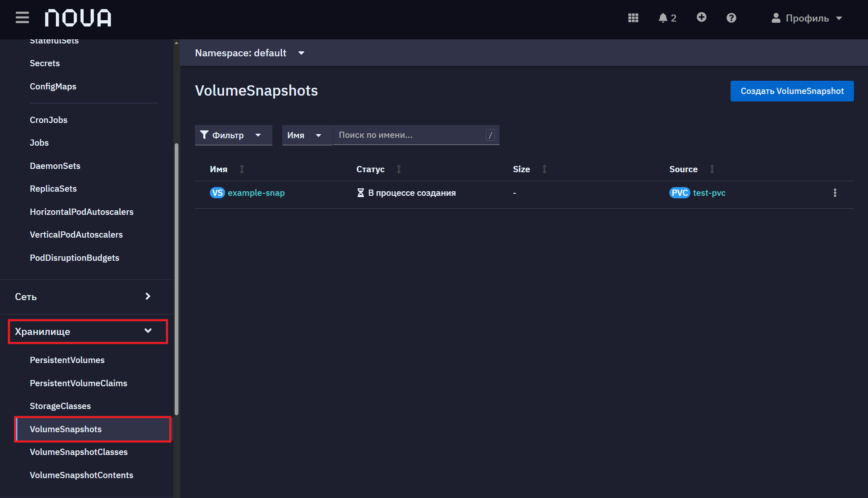
Task: Click the В процессе создания status text
Action: 412,193
